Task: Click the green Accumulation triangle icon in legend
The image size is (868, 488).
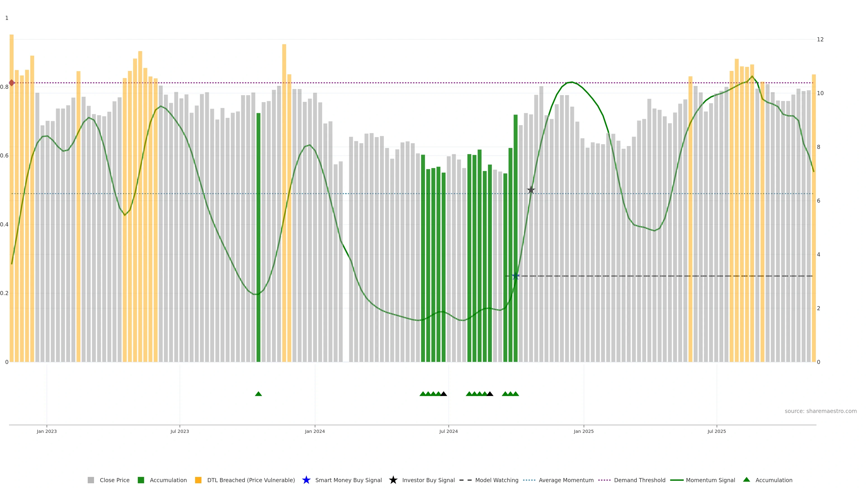Action: [746, 480]
